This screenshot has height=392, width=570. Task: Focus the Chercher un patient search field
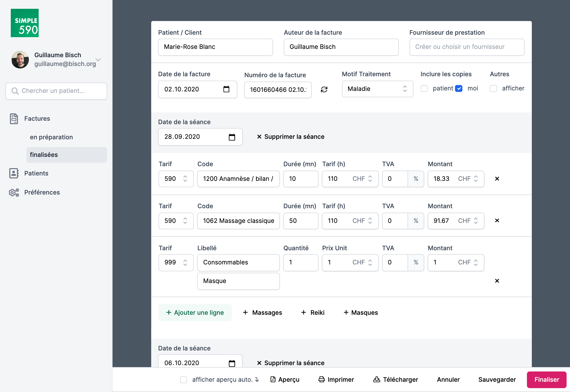click(56, 91)
